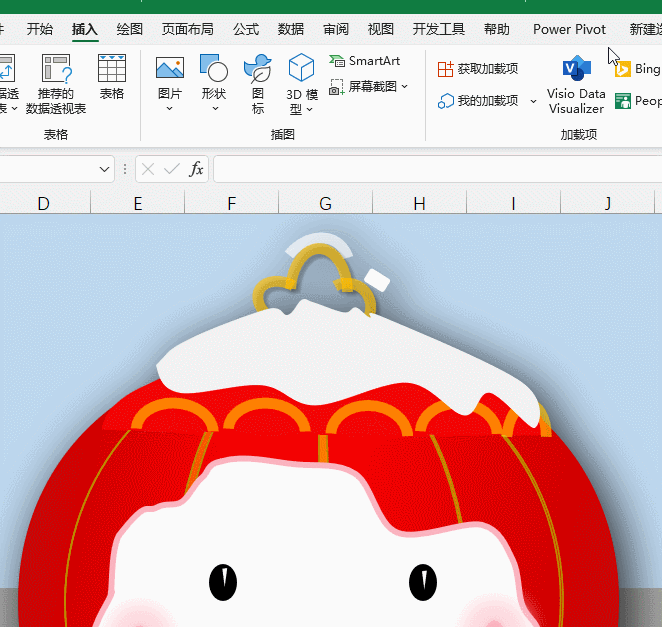Open the 帮助 tab
This screenshot has height=627, width=662.
(x=496, y=29)
